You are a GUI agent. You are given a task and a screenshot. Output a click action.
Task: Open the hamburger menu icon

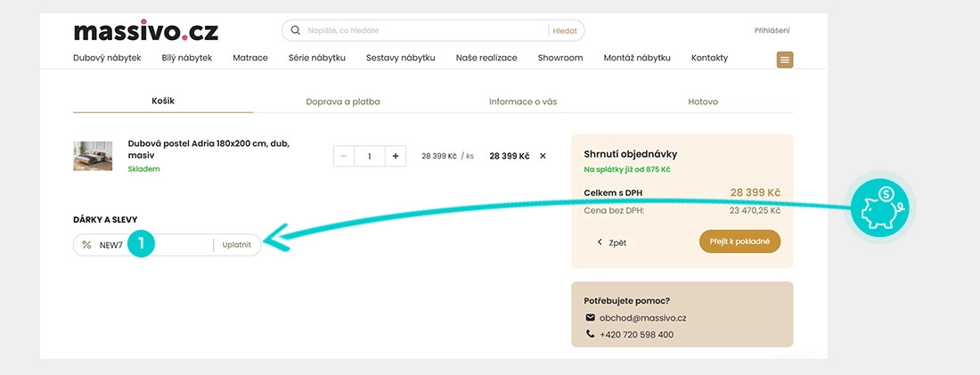[x=785, y=60]
